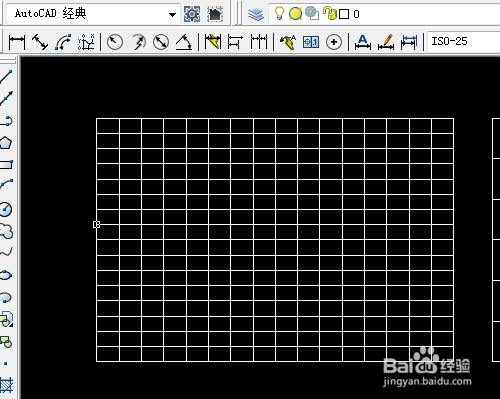500x399 pixels.
Task: Select the Radius dimension tool
Action: pos(115,42)
